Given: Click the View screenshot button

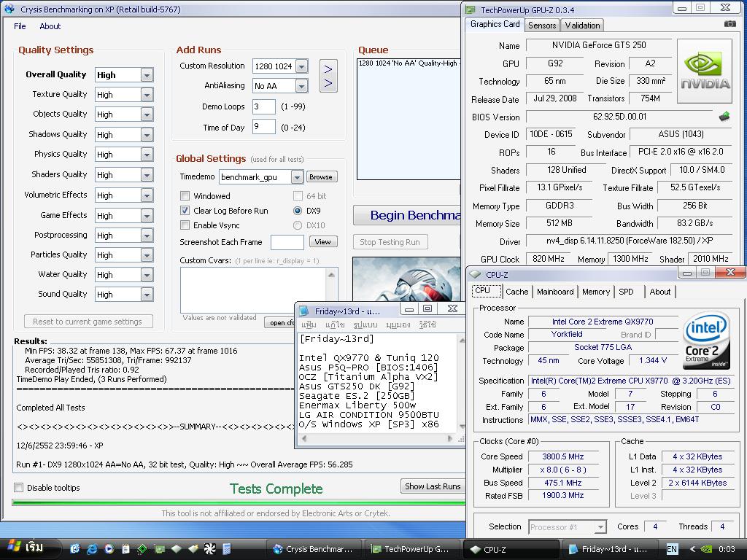Looking at the screenshot, I should point(323,241).
